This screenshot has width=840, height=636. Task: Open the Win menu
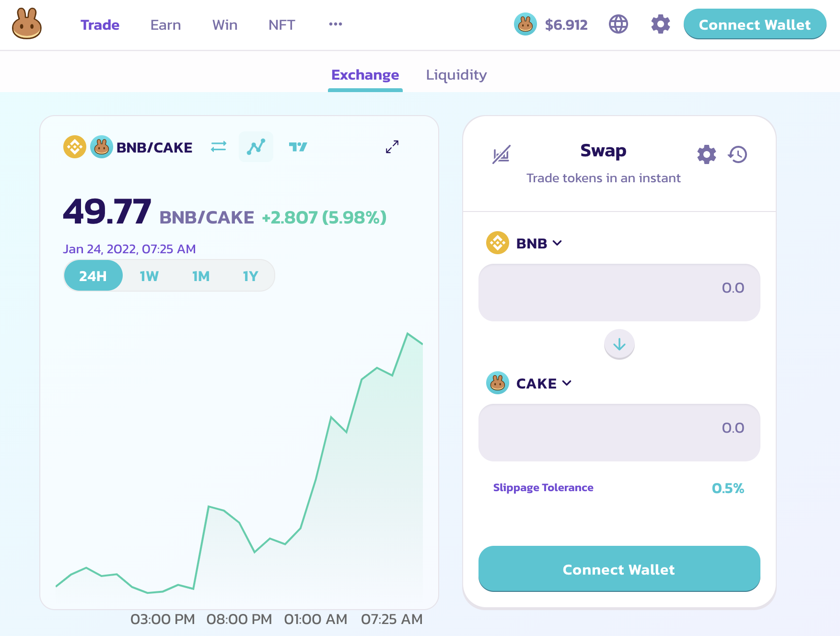(x=225, y=25)
